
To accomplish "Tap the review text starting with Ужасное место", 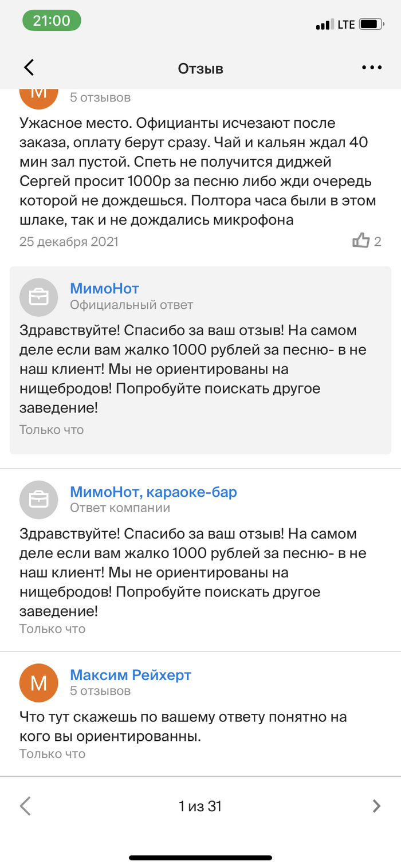I will pos(195,172).
